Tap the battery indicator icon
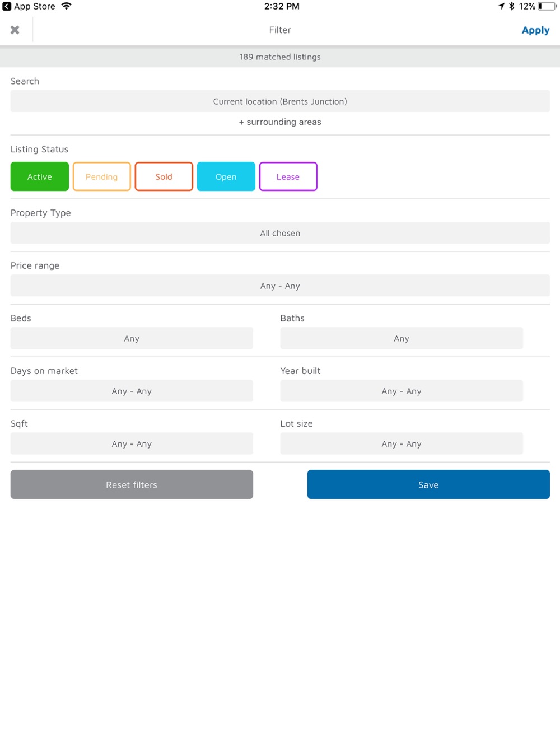 click(547, 6)
